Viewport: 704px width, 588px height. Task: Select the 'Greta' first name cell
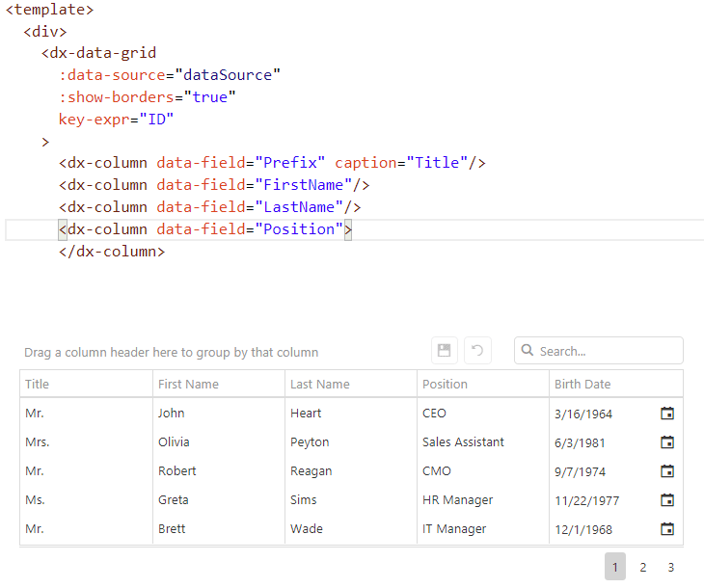click(x=219, y=499)
